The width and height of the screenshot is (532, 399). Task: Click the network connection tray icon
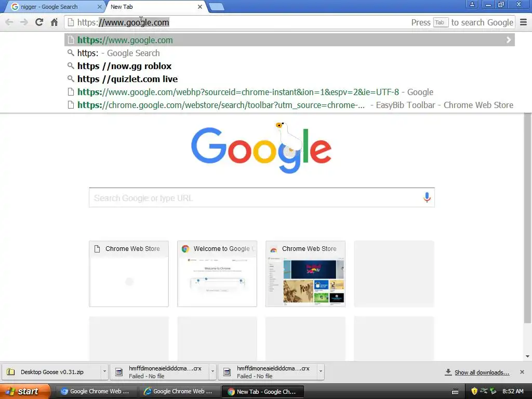click(x=484, y=391)
